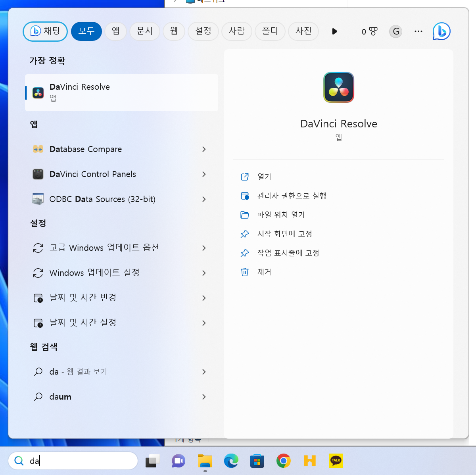
Task: Open the video chat app in taskbar
Action: coord(178,461)
